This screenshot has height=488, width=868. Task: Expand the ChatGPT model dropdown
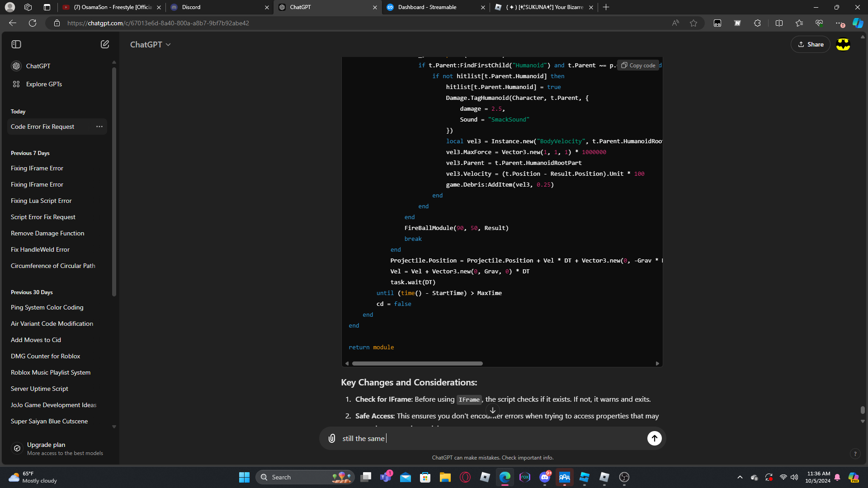(150, 44)
